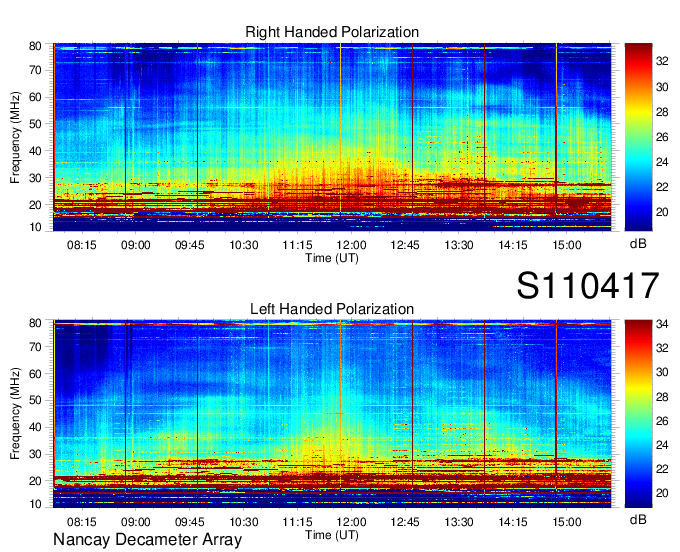Click the '40' frequency tick of right-handed plot
This screenshot has width=680, height=552.
35,151
